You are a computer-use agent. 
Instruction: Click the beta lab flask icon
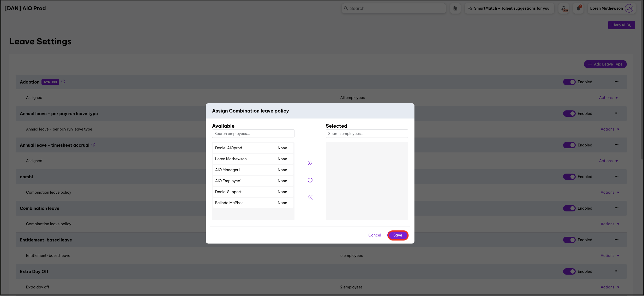pos(564,8)
